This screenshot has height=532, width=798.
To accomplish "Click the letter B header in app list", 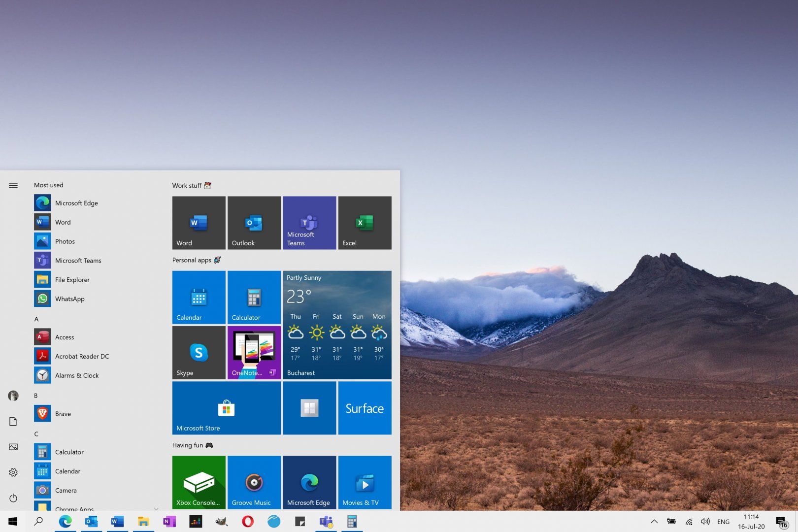I will (36, 396).
